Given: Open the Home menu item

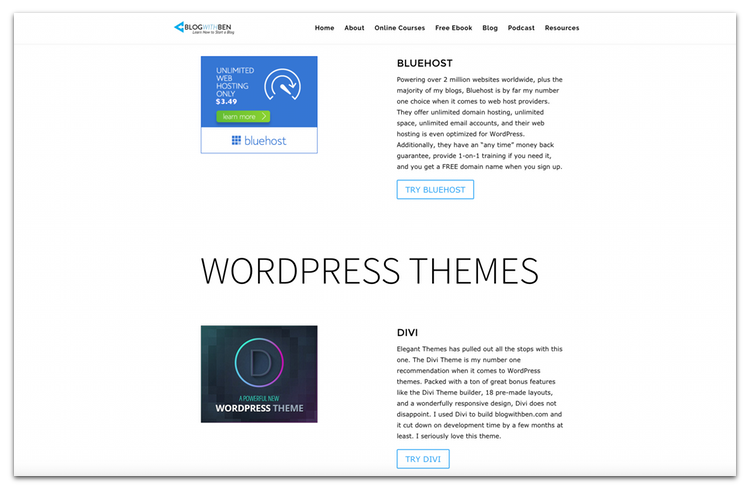Looking at the screenshot, I should 324,28.
